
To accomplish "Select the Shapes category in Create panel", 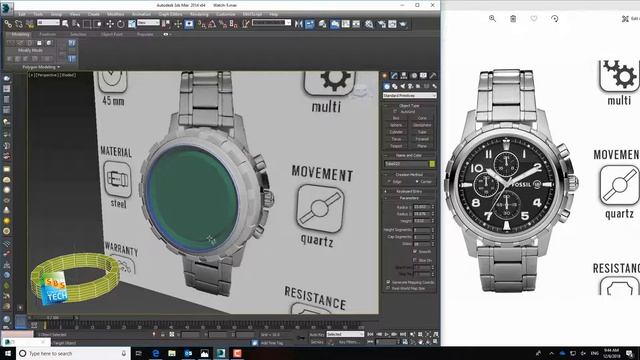I will [394, 86].
